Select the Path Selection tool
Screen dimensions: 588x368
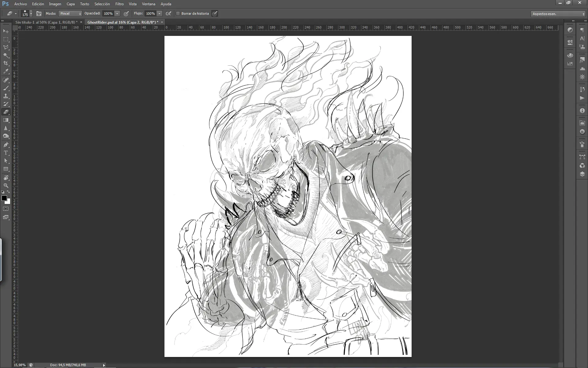click(x=6, y=161)
